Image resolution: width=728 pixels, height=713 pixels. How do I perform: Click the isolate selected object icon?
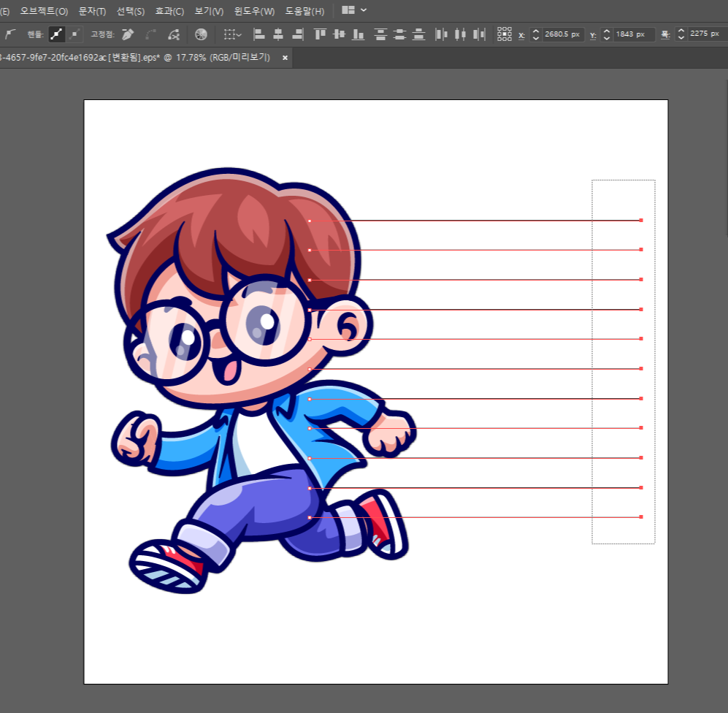[201, 34]
